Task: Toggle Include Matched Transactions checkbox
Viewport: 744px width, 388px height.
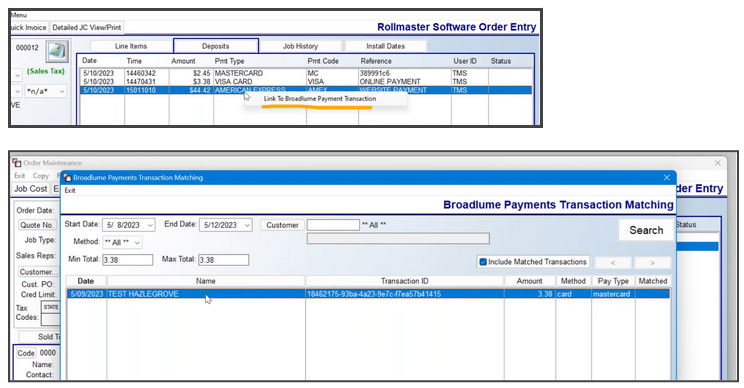Action: 483,262
